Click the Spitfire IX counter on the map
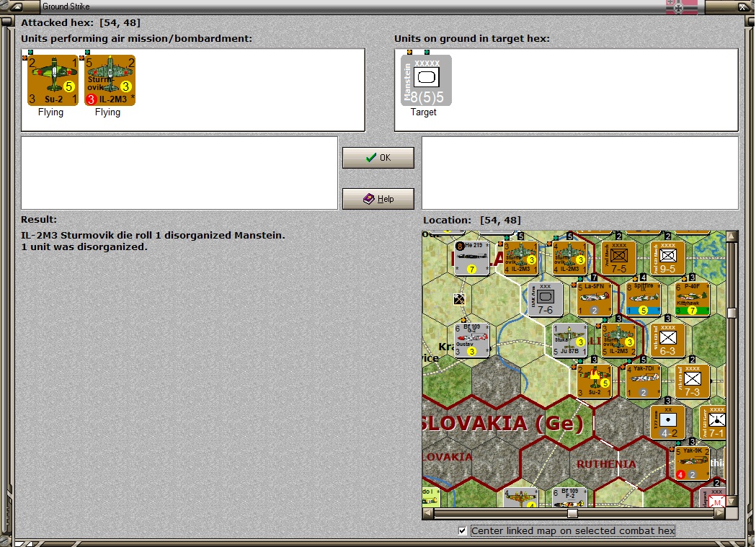756x547 pixels. tap(643, 299)
